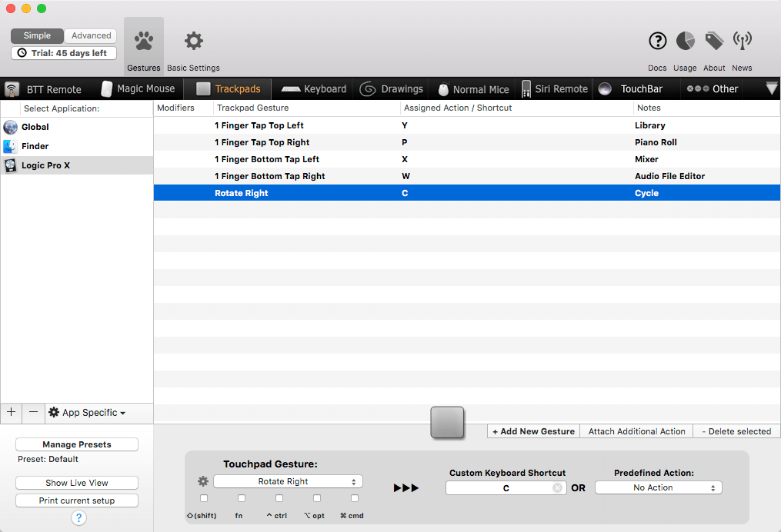
Task: Switch to Advanced mode
Action: point(91,36)
